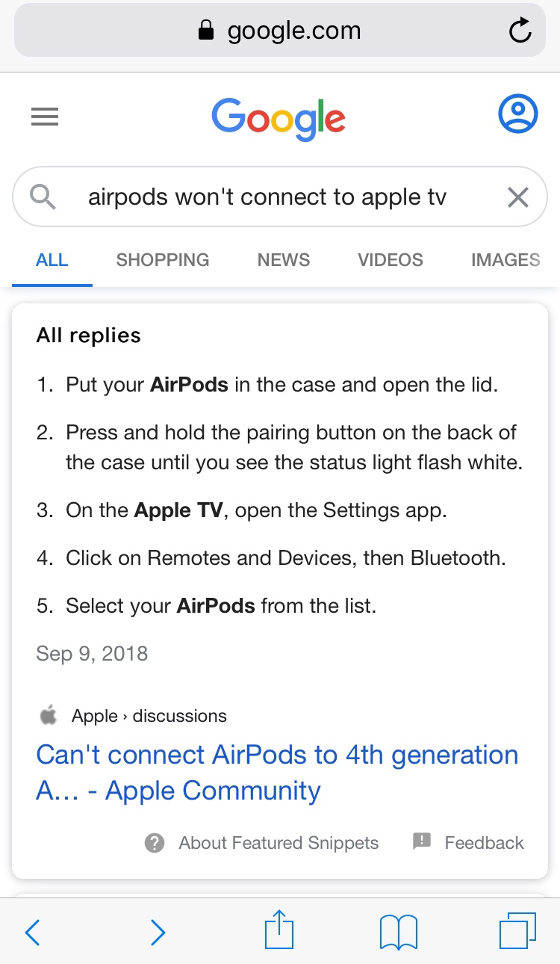Open the Safari share sheet
560x964 pixels.
pyautogui.click(x=279, y=930)
